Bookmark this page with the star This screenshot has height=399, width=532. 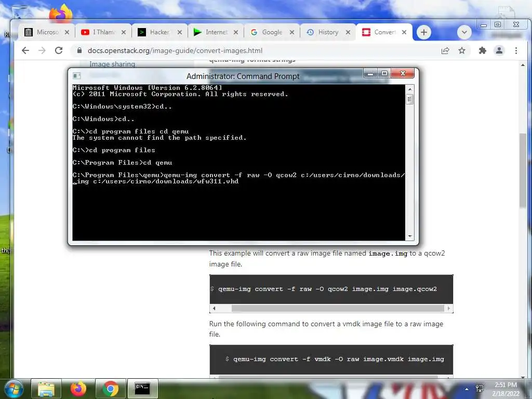(462, 50)
